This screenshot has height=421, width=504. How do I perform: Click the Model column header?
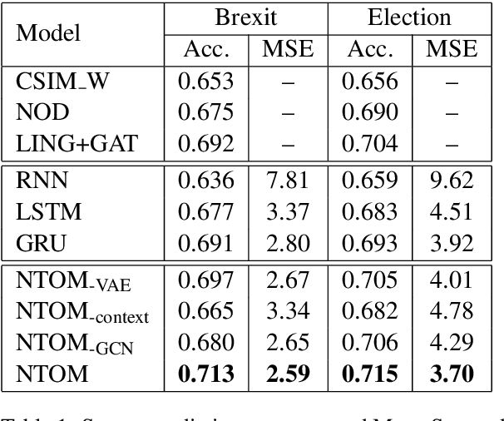pyautogui.click(x=49, y=33)
